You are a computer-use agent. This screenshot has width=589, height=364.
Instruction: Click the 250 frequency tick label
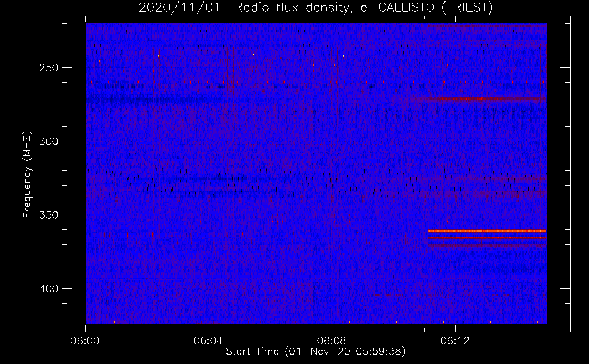click(49, 68)
